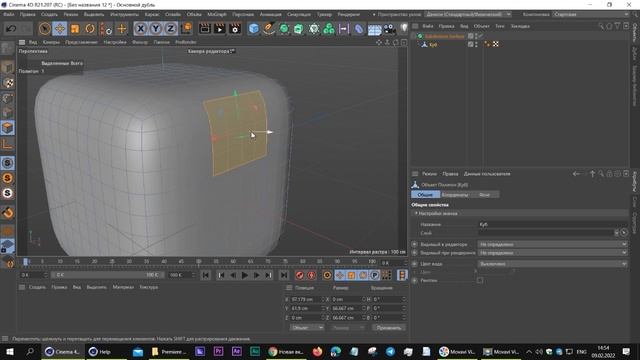
Task: Toggle the first Snap S sidebar icon
Action: point(7,163)
